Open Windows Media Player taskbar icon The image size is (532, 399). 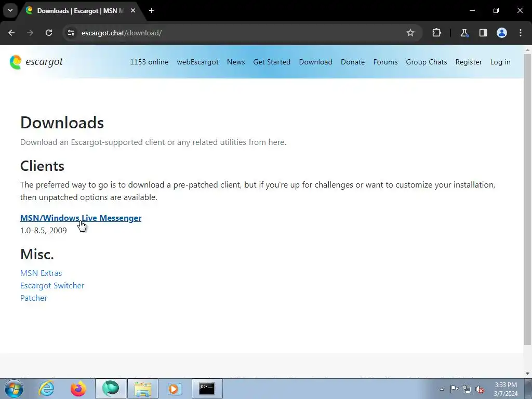click(175, 389)
